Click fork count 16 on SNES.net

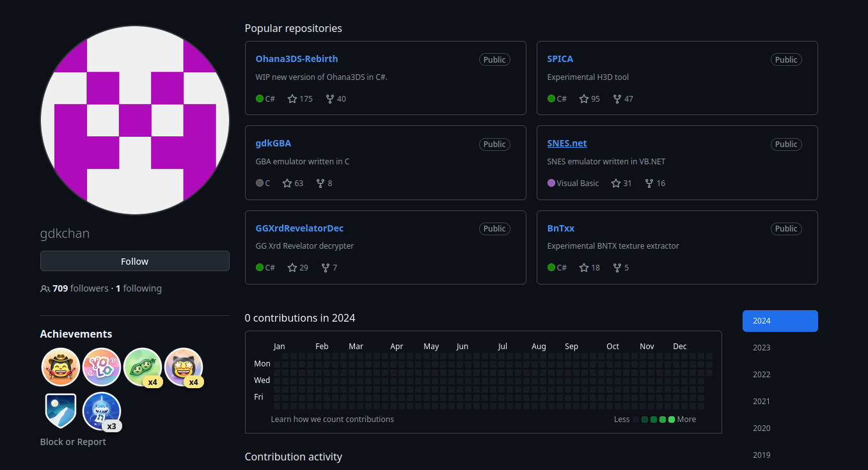pos(655,183)
